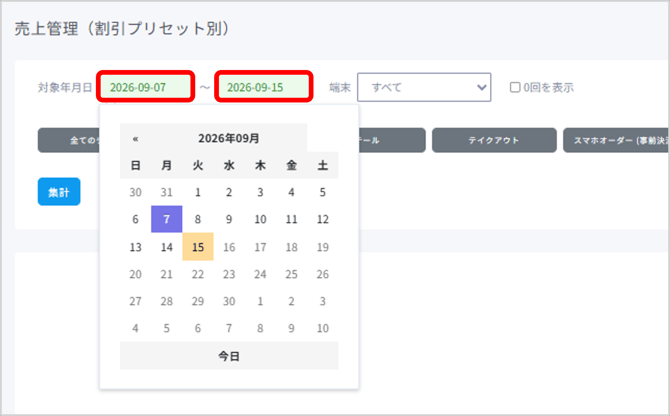Click the page title 売上管理（割引プリセット別）

click(x=123, y=29)
